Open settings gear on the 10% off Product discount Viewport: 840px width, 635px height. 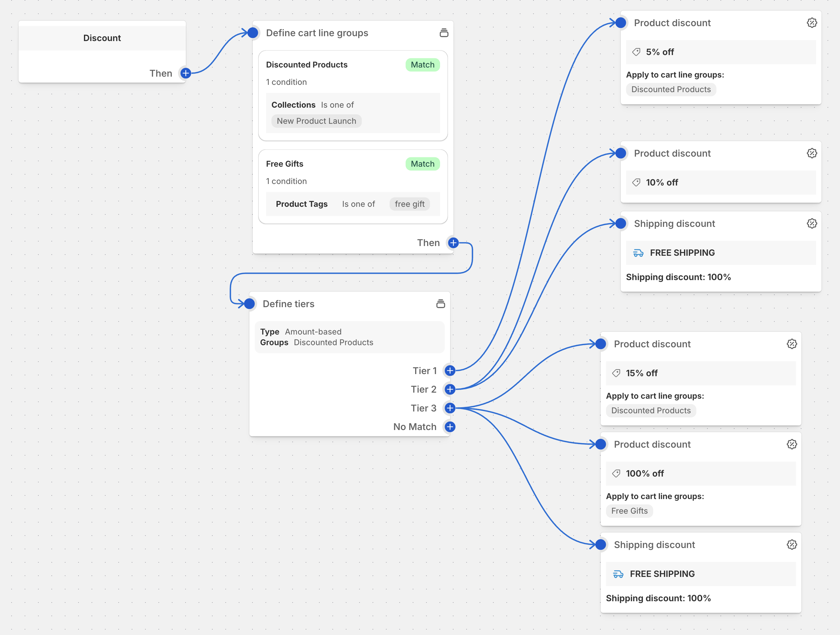pos(812,153)
